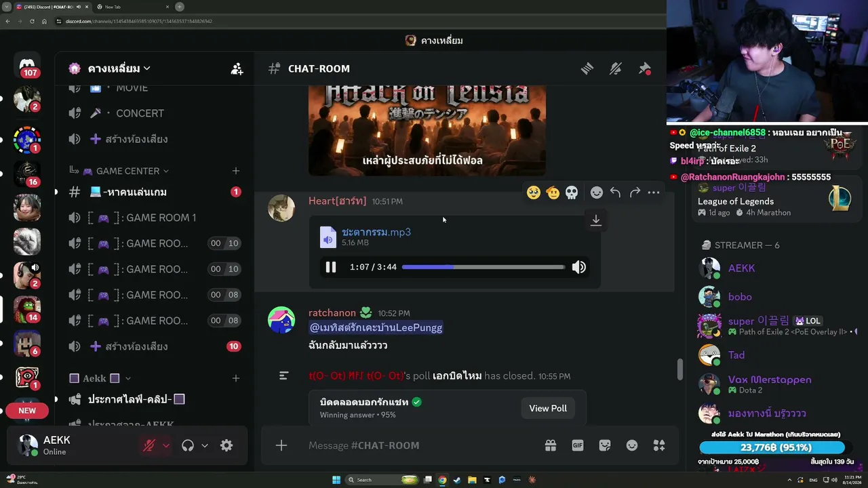Show hidden system tray icons chevron
This screenshot has width=868, height=488.
[790, 480]
